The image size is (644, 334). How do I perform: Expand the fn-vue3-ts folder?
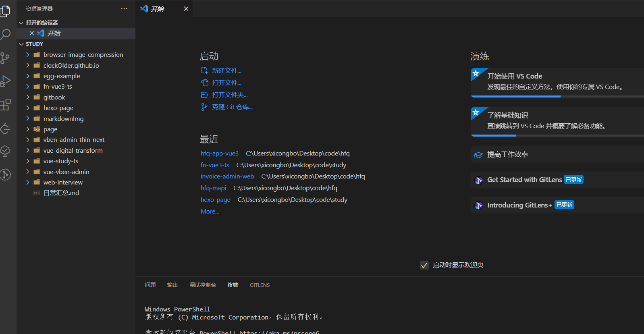[28, 86]
